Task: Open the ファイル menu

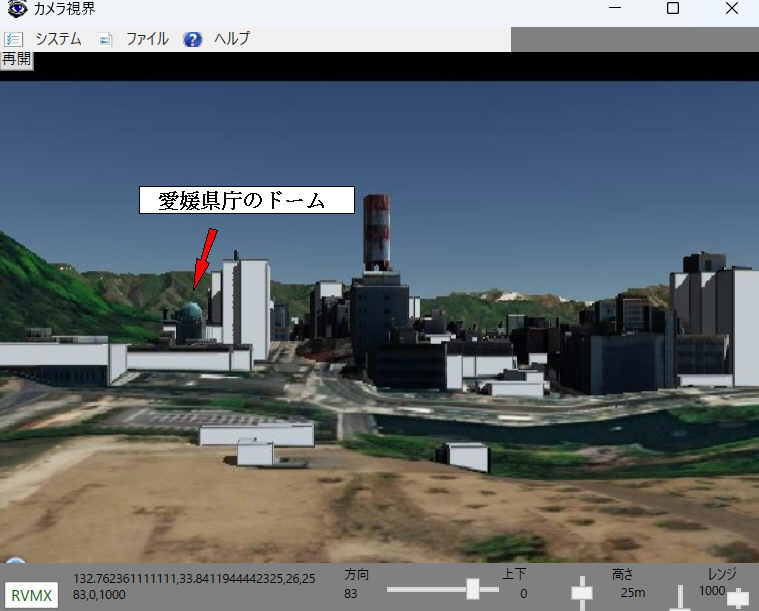Action: (x=147, y=39)
